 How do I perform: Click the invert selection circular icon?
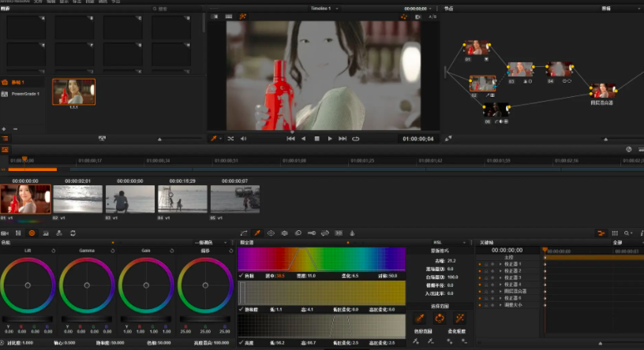coord(440,318)
